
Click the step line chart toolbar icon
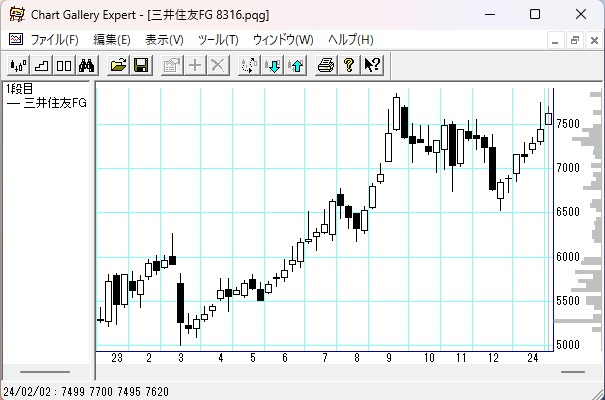[41, 66]
